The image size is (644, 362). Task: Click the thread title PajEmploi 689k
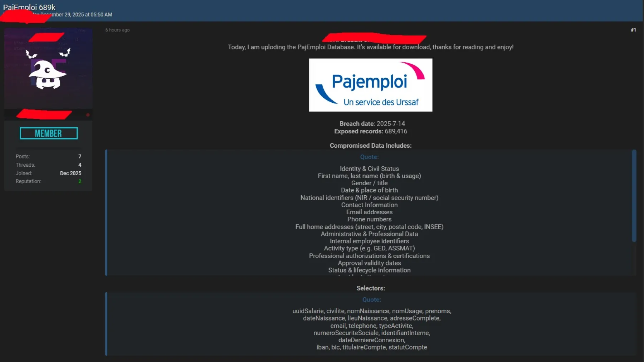29,7
